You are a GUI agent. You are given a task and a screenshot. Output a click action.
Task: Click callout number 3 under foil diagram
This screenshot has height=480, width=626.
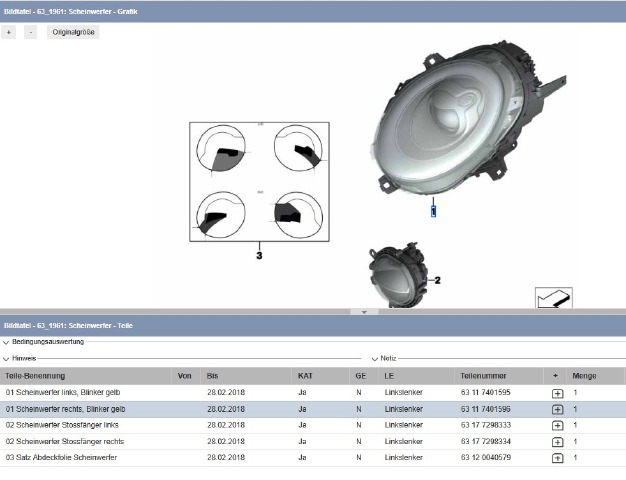[260, 255]
